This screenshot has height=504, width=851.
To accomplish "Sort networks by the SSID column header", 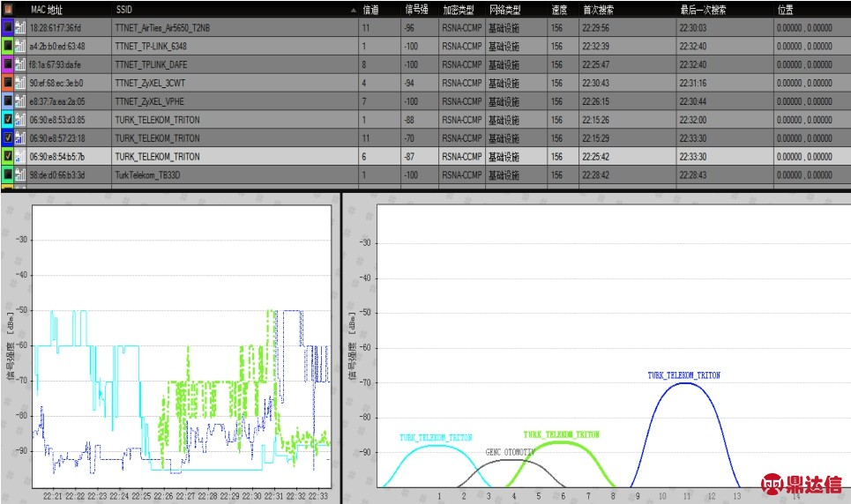I will click(124, 9).
